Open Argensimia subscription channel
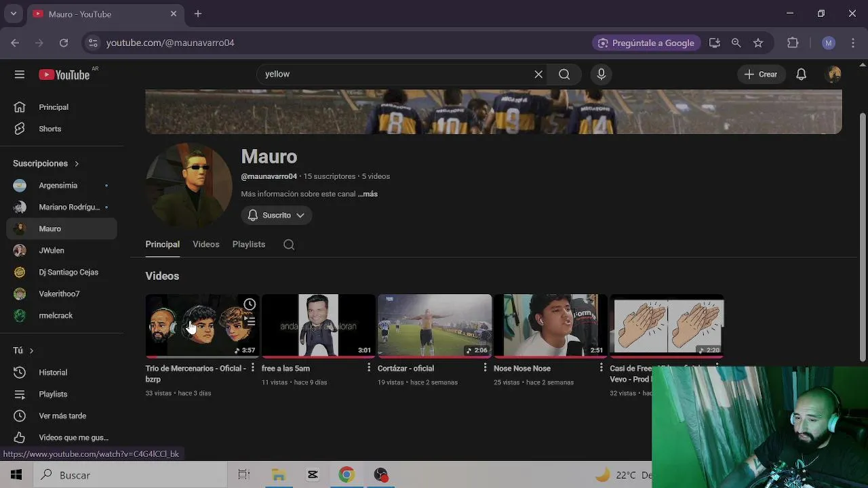868x488 pixels. pos(62,185)
